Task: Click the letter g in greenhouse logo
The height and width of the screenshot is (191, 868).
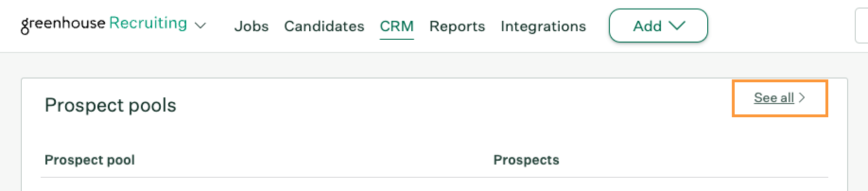Action: coord(25,27)
